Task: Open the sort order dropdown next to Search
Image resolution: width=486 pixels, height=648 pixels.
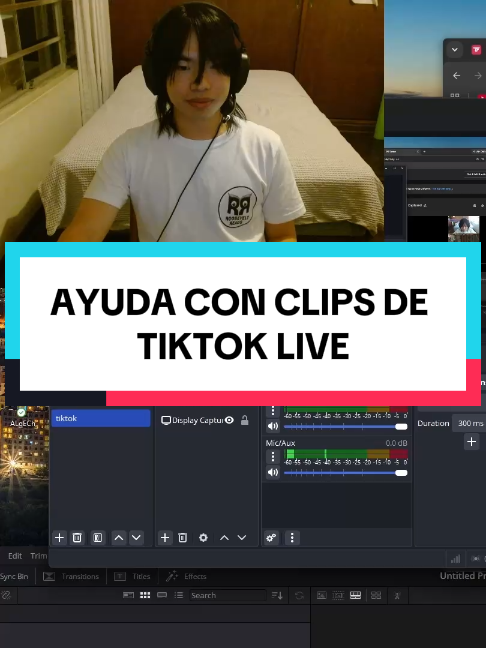Action: tap(277, 596)
